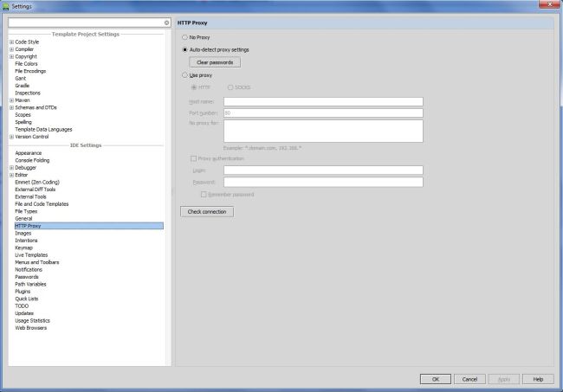Open Emmet (Zen Coding) settings

click(37, 182)
